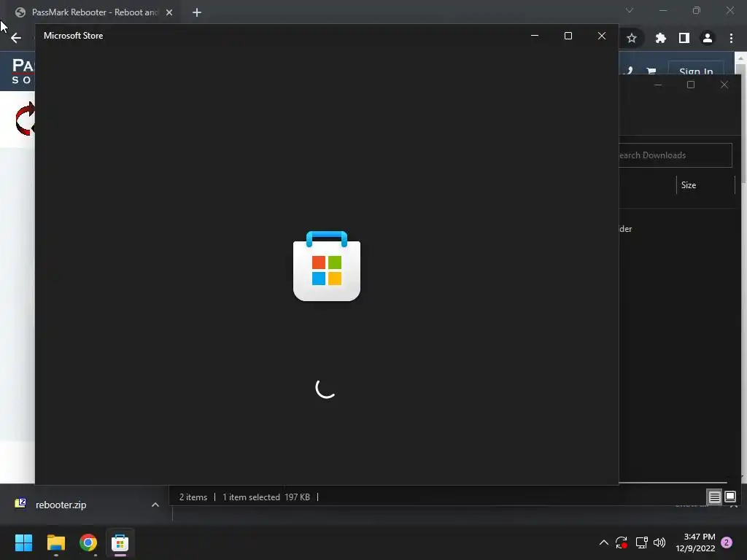Open the notification center badge
Image resolution: width=747 pixels, height=560 pixels.
click(727, 542)
